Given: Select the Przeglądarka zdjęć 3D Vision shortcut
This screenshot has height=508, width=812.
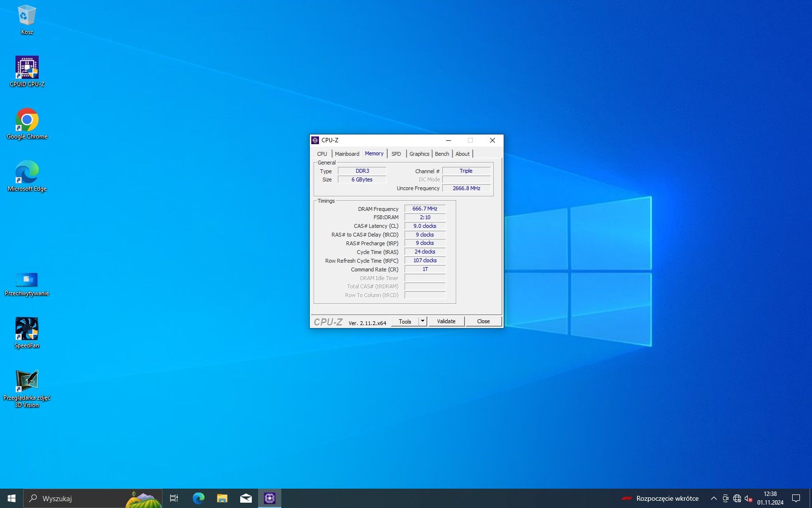Looking at the screenshot, I should point(27,389).
